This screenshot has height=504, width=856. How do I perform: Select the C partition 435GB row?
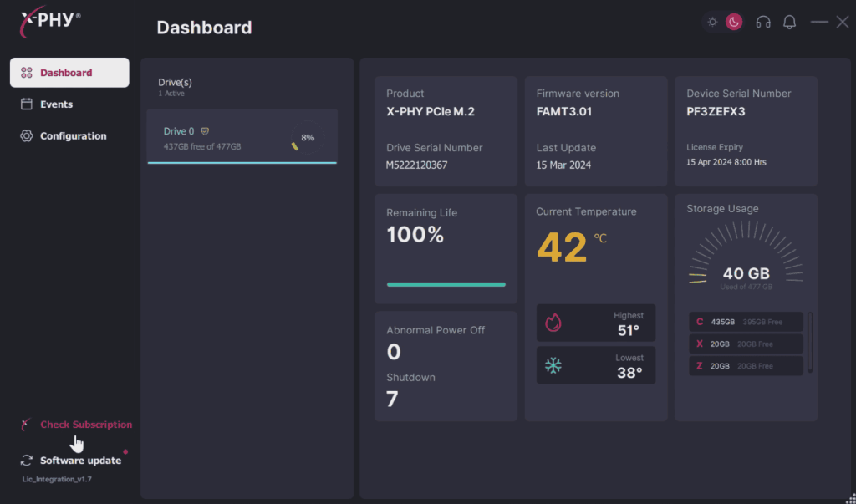746,322
